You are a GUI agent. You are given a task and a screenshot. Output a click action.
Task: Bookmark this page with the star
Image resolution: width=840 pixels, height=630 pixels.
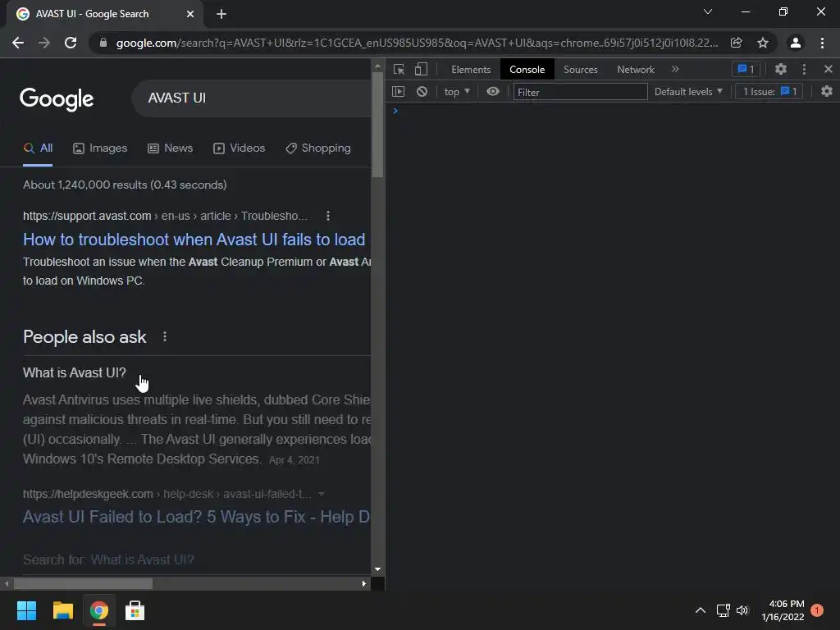click(763, 43)
